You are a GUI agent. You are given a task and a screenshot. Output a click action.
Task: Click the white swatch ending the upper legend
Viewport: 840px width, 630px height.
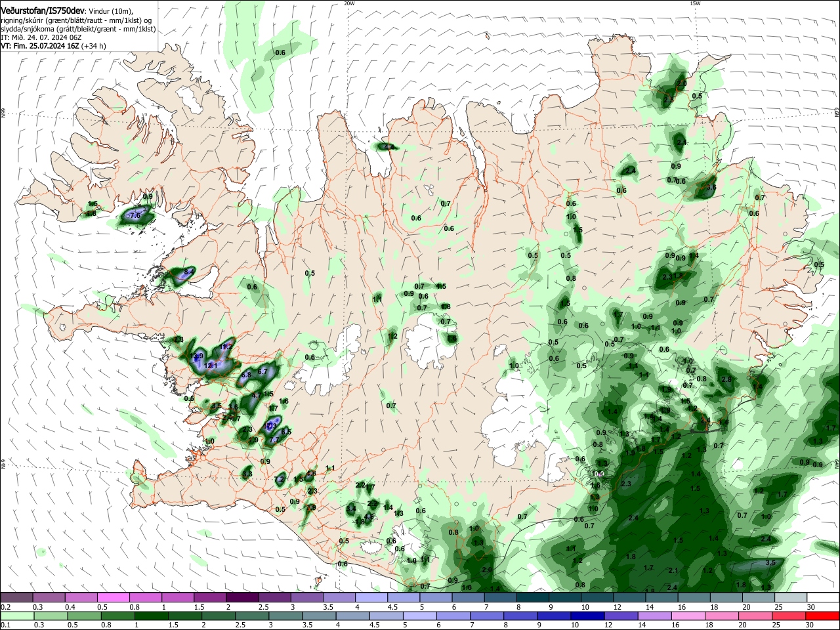[823, 598]
